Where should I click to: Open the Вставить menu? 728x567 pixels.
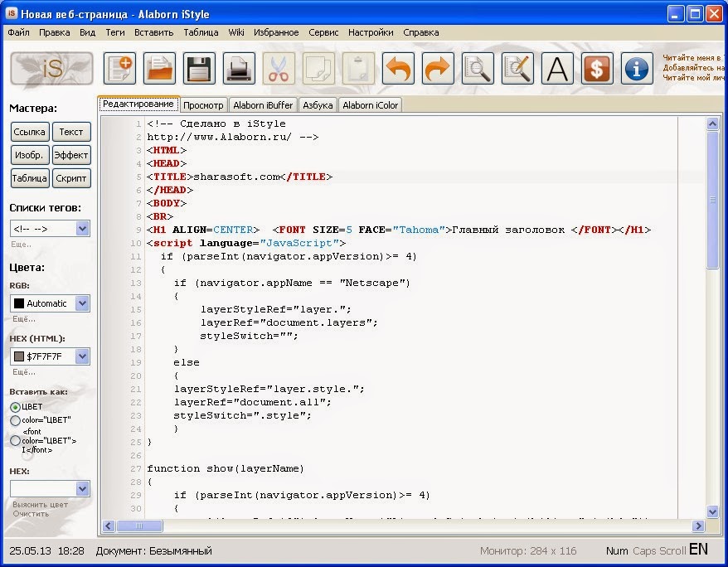(x=153, y=32)
